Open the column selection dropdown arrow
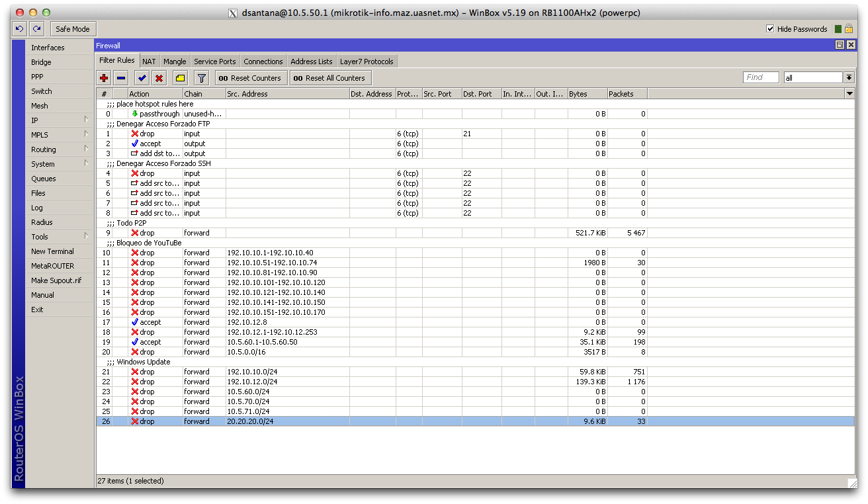The width and height of the screenshot is (868, 504). pyautogui.click(x=849, y=94)
